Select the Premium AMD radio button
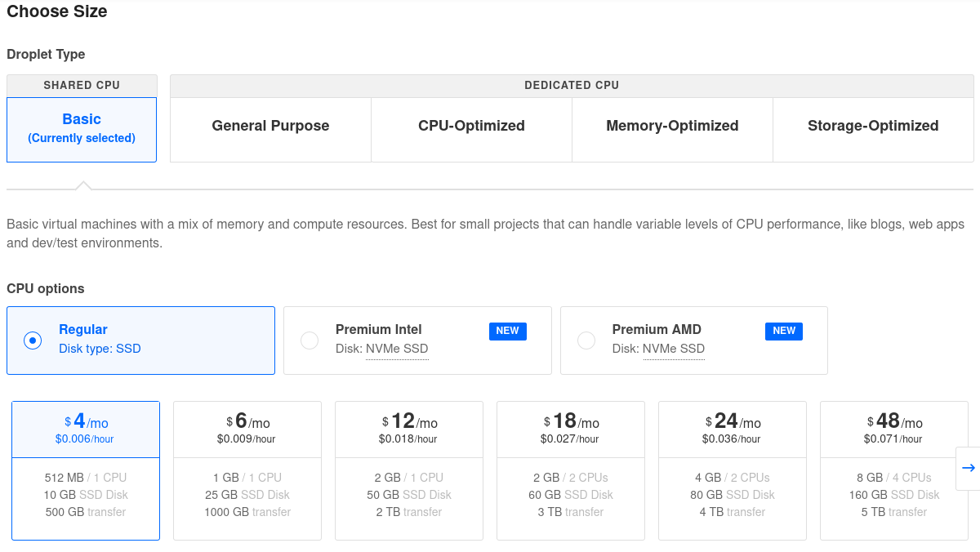 pos(586,341)
